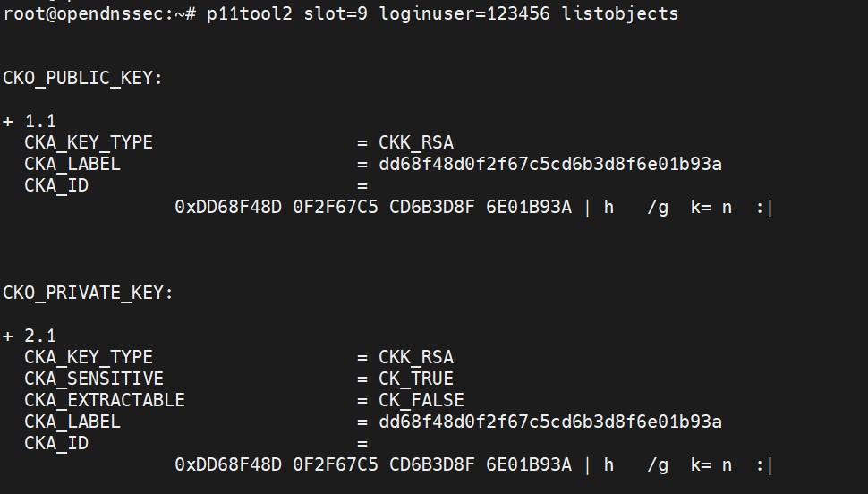Click the CK_TRUE value for CKA_SENSITIVE
The height and width of the screenshot is (494, 868).
click(416, 379)
